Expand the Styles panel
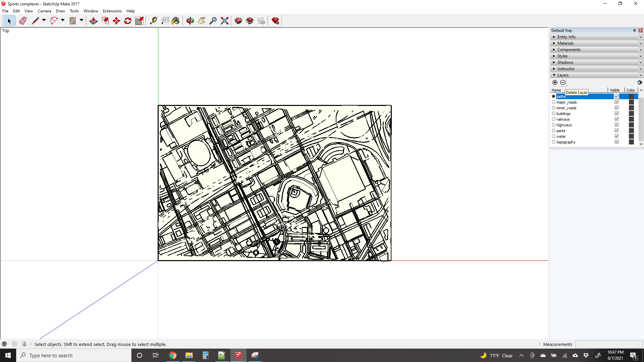Image resolution: width=644 pixels, height=362 pixels. 594,56
